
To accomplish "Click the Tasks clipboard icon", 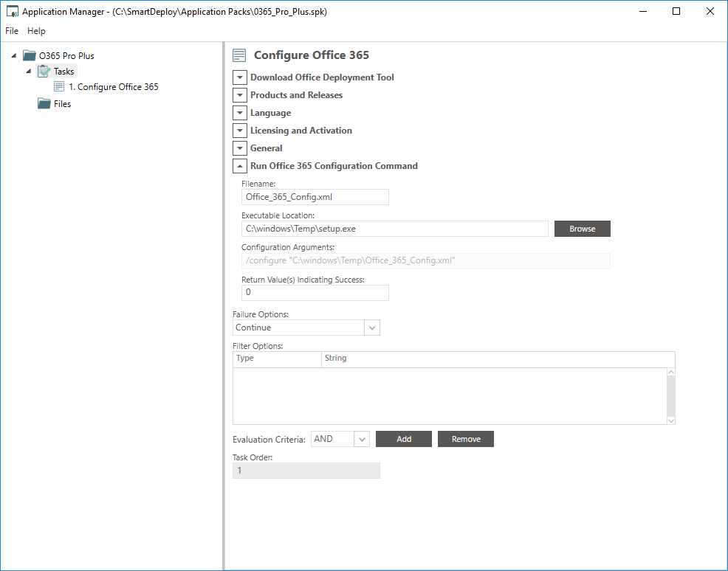I will [44, 71].
